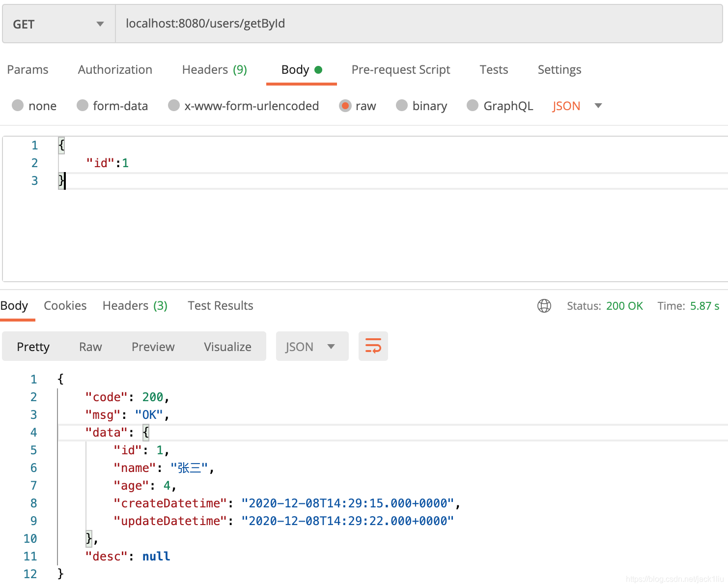
Task: Open the network information globe icon
Action: click(x=544, y=306)
